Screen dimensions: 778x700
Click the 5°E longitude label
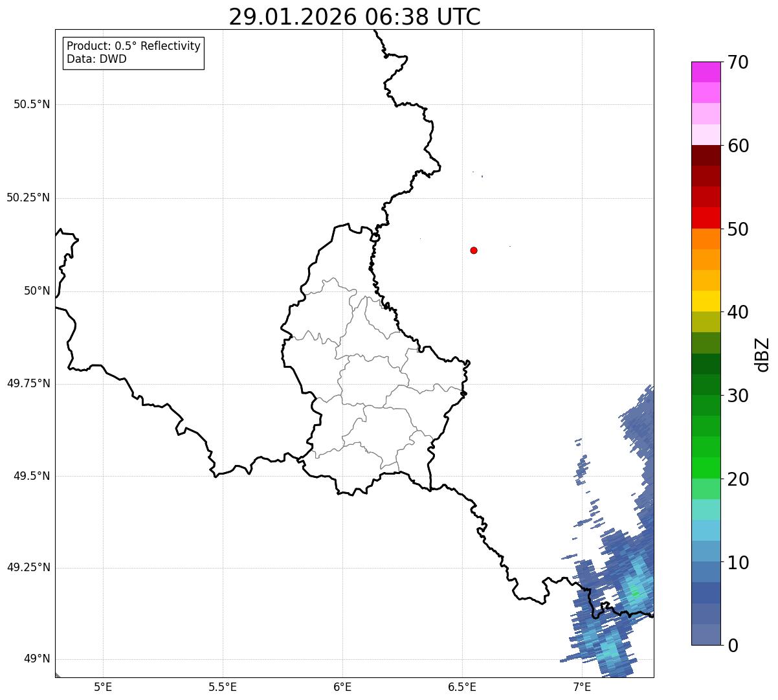tap(103, 686)
